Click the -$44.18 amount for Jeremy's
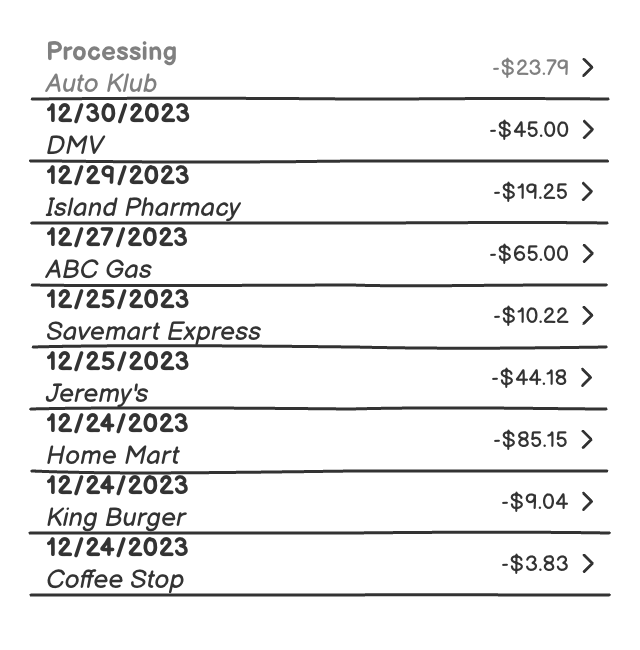The image size is (640, 650). [x=529, y=377]
